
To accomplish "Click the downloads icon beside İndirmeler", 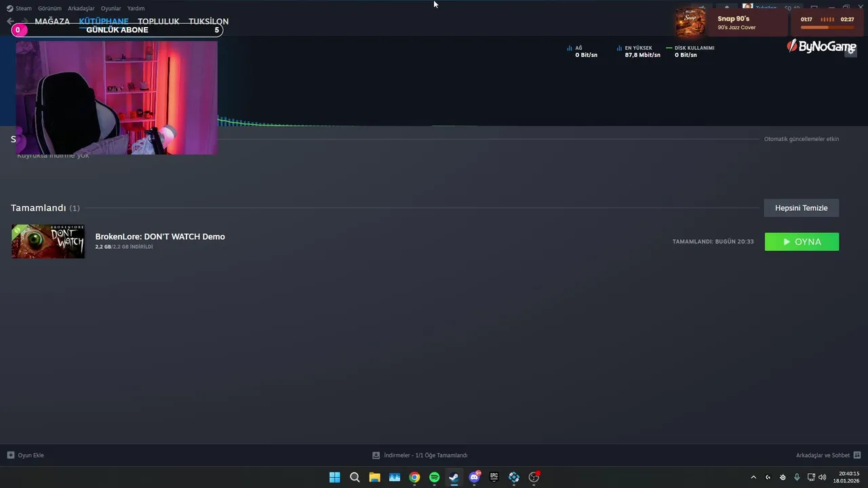I will coord(376,455).
